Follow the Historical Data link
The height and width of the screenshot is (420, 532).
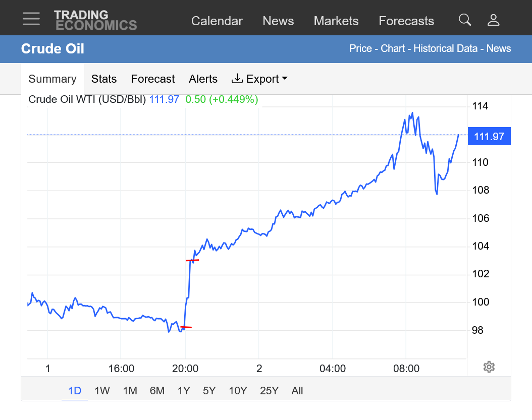click(445, 49)
